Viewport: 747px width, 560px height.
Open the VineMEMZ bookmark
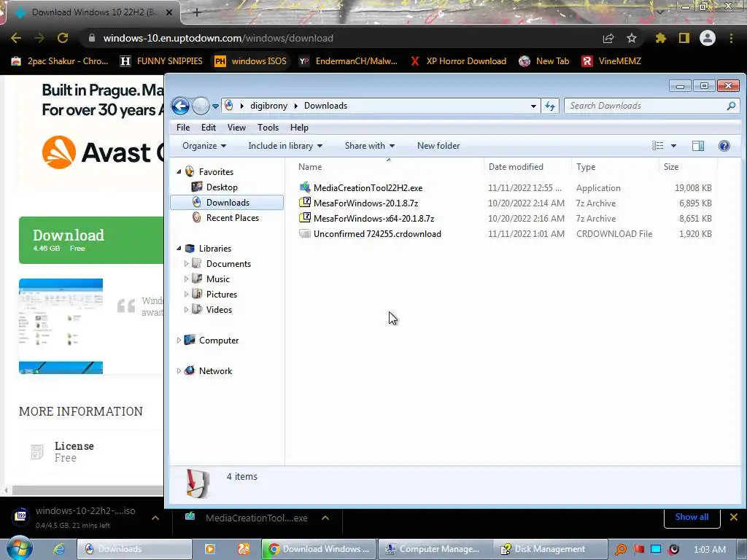tap(612, 61)
